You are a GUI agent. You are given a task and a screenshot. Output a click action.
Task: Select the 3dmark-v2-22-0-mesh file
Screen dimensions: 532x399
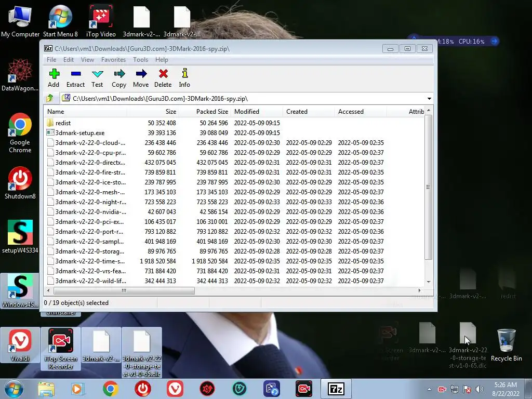[x=234, y=192]
